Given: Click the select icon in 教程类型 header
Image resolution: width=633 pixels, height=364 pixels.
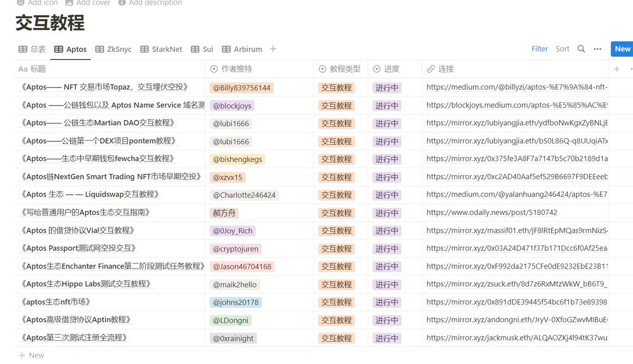Looking at the screenshot, I should [323, 69].
